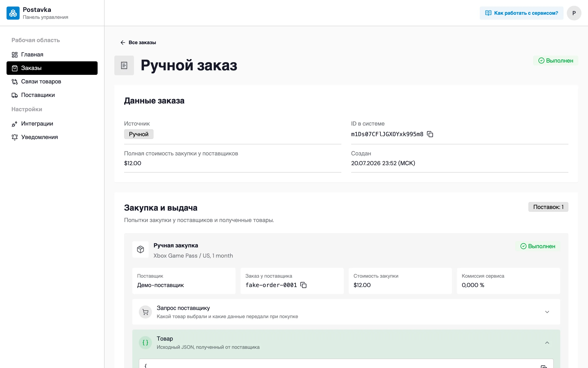Click the book icon in the help button
This screenshot has width=588, height=368.
click(488, 13)
